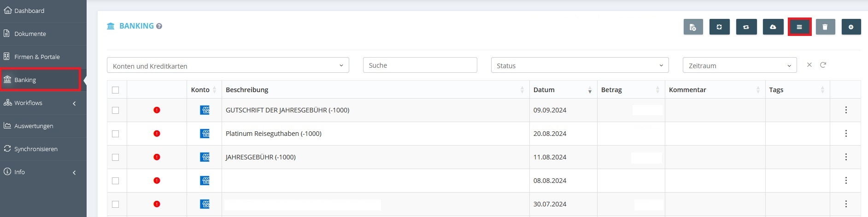
Task: Click date 09.09.2024
Action: pos(550,110)
